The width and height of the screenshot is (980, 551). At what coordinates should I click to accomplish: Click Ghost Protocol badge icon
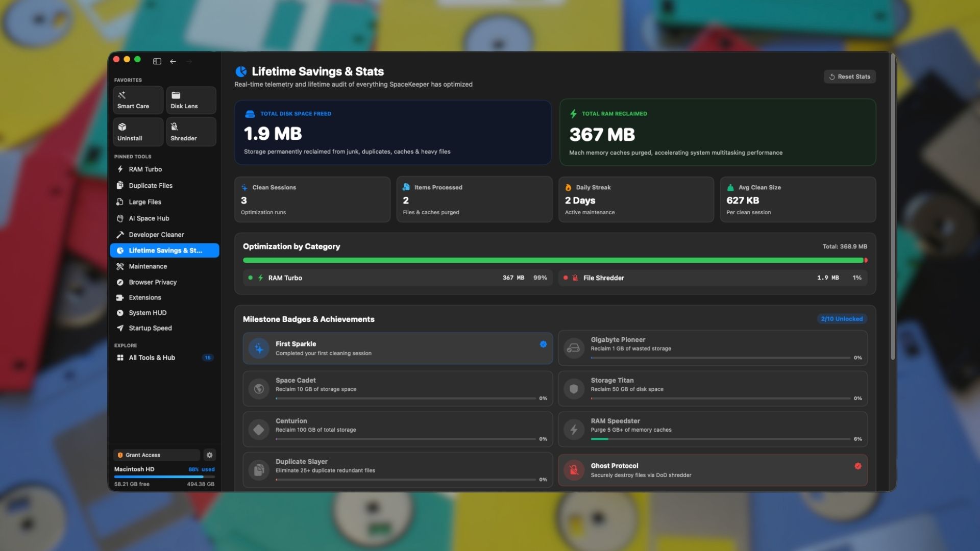[x=574, y=470]
